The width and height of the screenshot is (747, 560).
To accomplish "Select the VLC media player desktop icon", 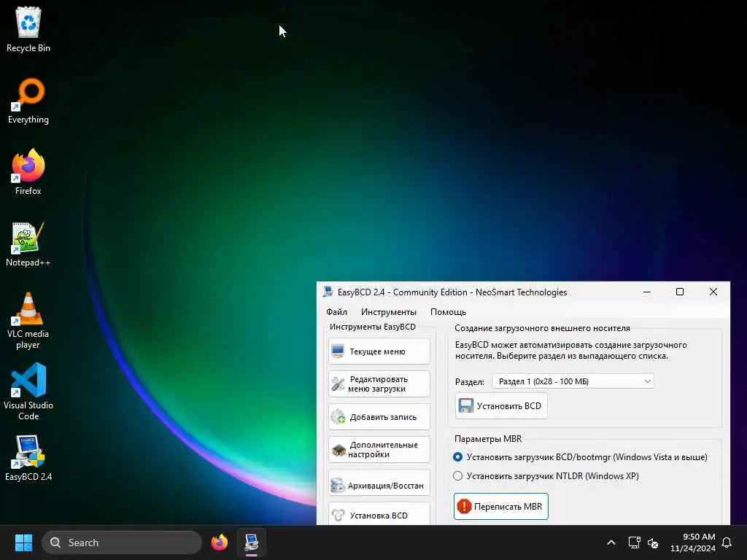I will (28, 321).
